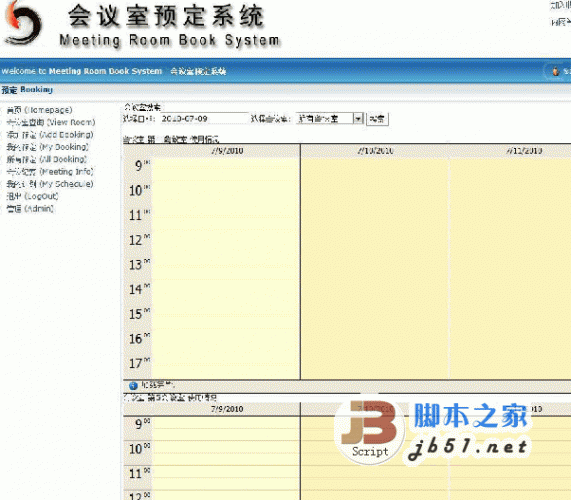The image size is (571, 500).
Task: Click the LogOut link
Action: click(x=32, y=196)
